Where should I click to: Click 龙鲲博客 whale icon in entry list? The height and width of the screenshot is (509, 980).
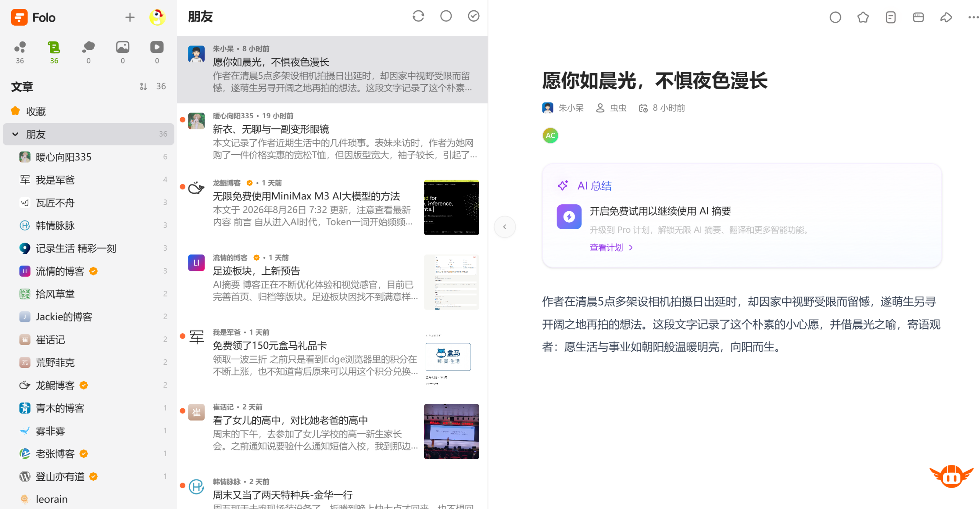click(196, 188)
